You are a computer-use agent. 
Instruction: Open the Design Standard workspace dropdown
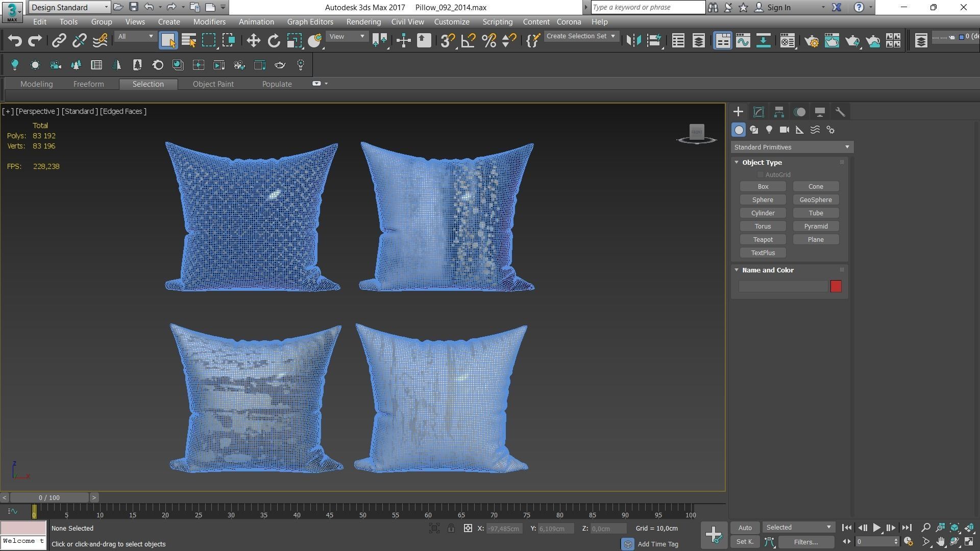[69, 7]
